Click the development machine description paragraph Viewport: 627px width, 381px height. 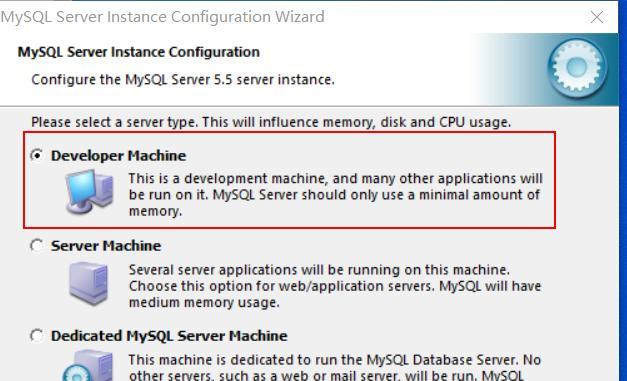pyautogui.click(x=335, y=195)
